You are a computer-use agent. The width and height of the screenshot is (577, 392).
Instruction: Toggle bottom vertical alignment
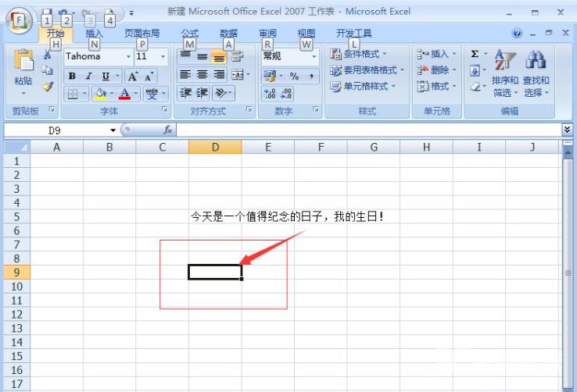pyautogui.click(x=219, y=57)
